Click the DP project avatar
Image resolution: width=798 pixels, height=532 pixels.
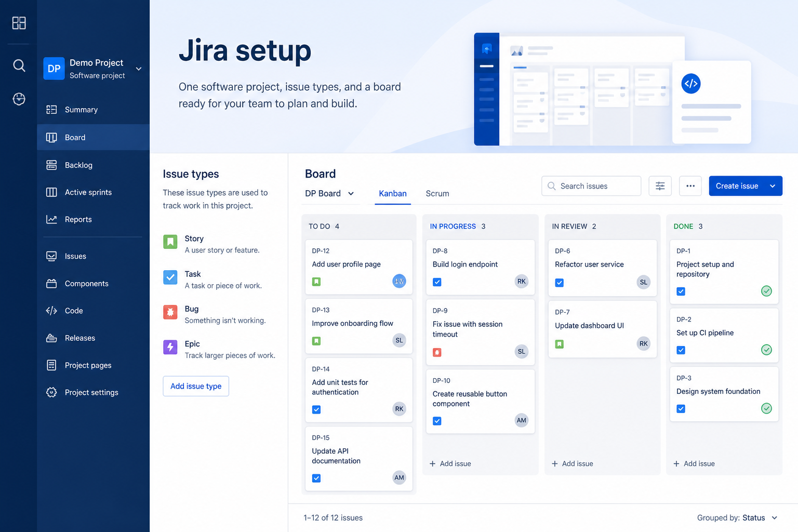pyautogui.click(x=54, y=69)
